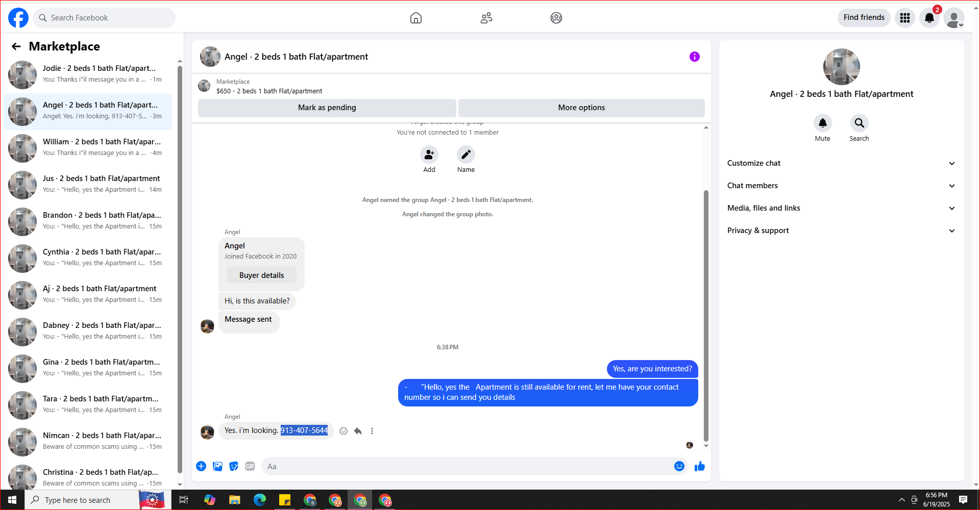980x510 pixels.
Task: React to Angel's phone number message
Action: (344, 431)
